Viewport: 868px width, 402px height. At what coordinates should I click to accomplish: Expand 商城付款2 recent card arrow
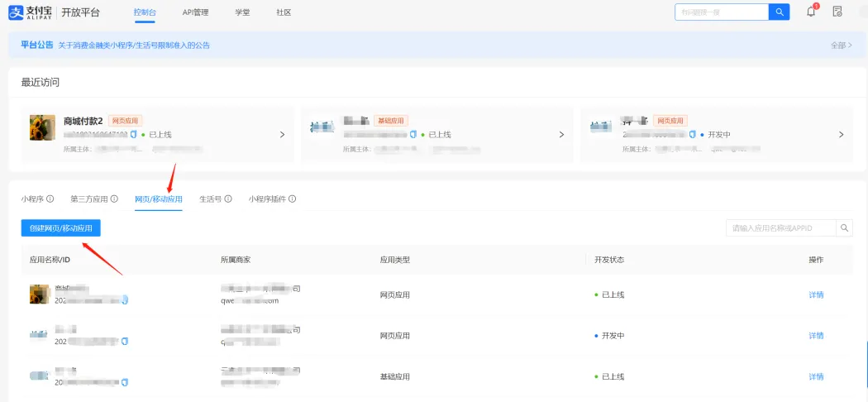click(x=282, y=134)
